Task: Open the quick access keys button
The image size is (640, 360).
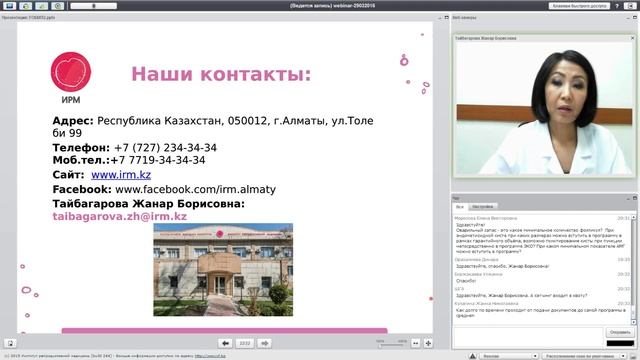Action: click(x=579, y=6)
